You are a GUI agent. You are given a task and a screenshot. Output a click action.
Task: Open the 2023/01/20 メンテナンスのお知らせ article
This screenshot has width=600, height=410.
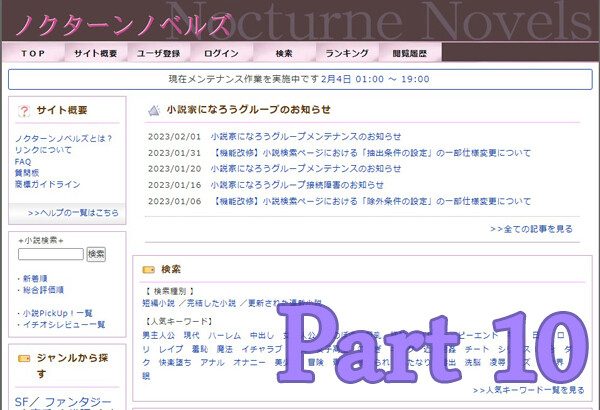pyautogui.click(x=306, y=168)
